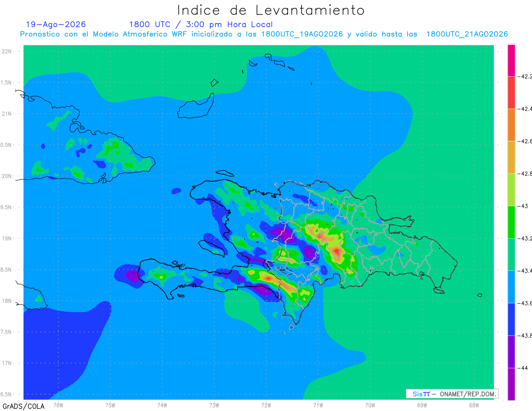
Task: Select the '75W' longitude label
Action: click(110, 405)
